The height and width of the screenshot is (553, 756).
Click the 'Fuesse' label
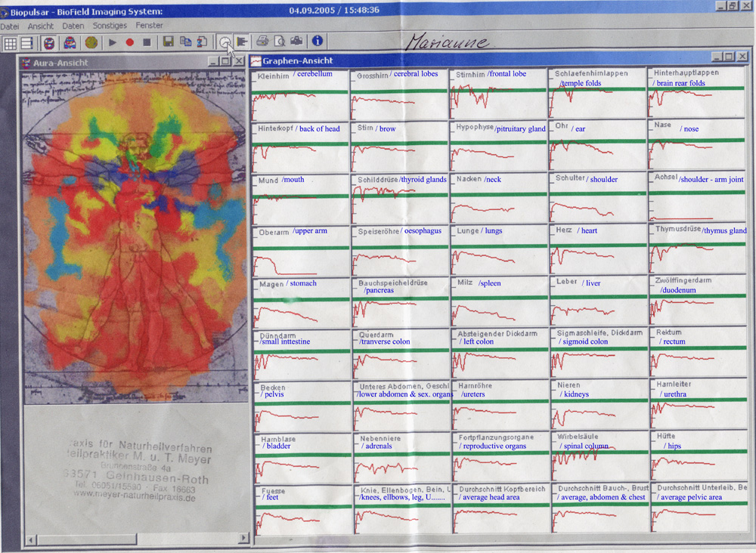coord(274,491)
